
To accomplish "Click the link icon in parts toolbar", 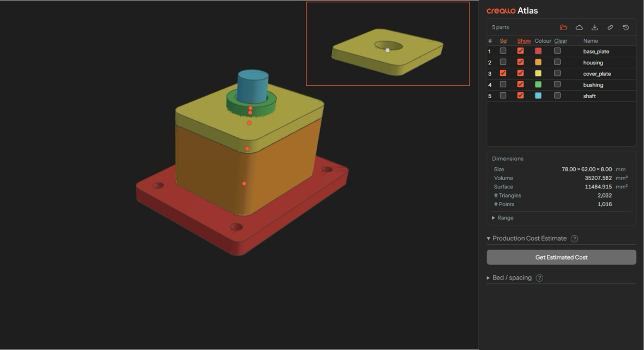I will click(x=610, y=27).
